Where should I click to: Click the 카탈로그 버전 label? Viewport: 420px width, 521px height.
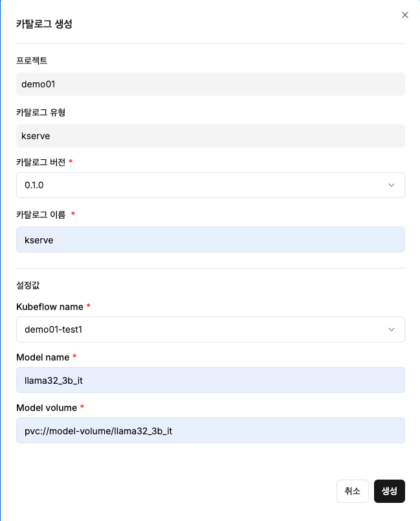pos(41,162)
